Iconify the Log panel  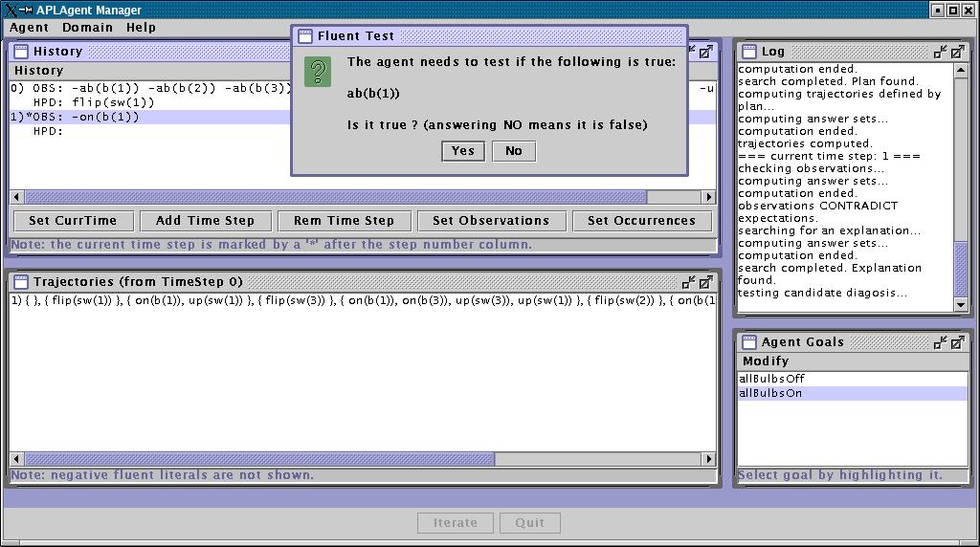[x=941, y=52]
